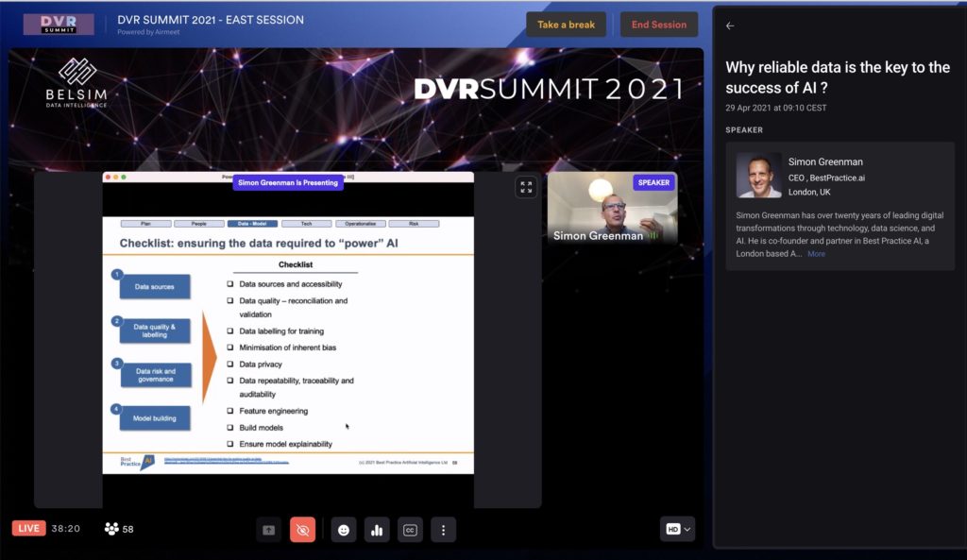Click the numbered circle 1 on slide
Image resolution: width=967 pixels, height=560 pixels.
116,274
